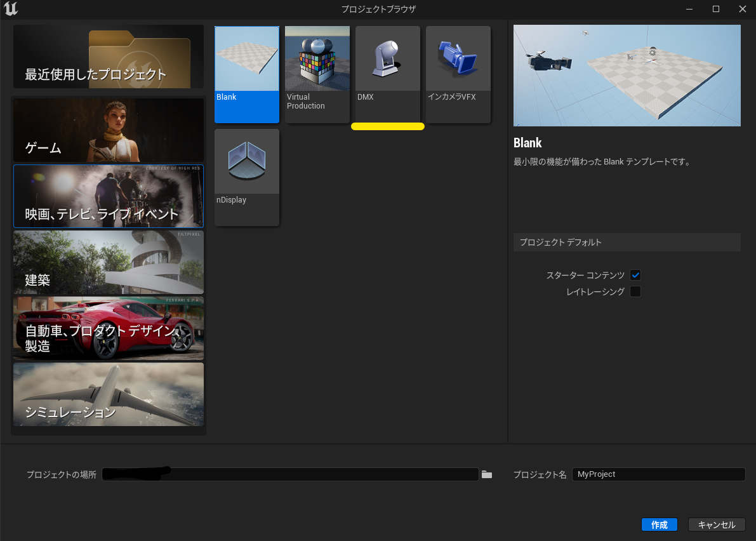Image resolution: width=756 pixels, height=541 pixels.
Task: Disable the スターター コンテンツ checkbox
Action: point(635,275)
